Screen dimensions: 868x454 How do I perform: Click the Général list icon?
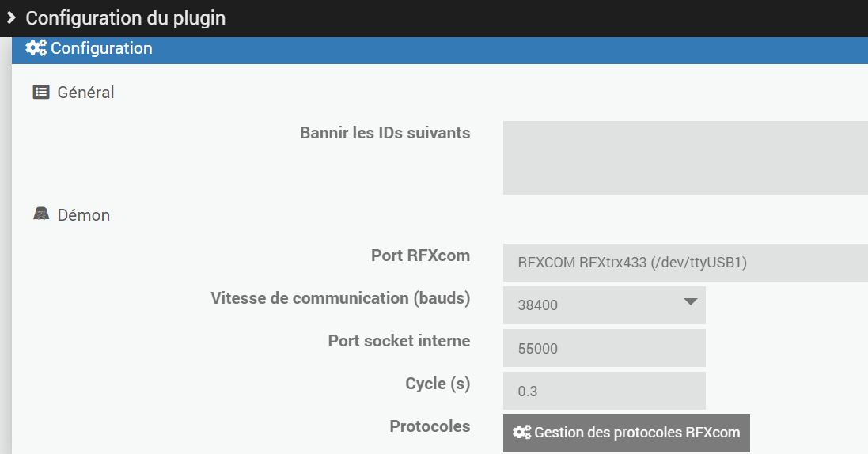click(x=41, y=92)
